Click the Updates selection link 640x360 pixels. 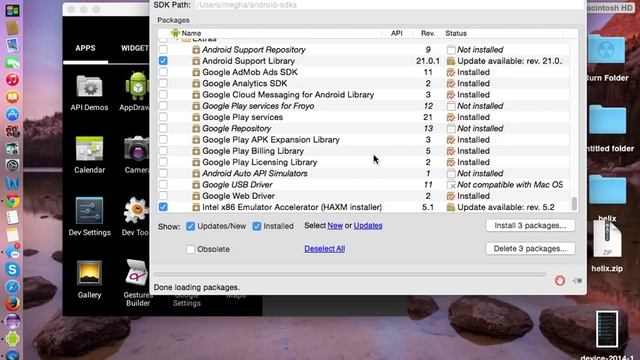[368, 225]
